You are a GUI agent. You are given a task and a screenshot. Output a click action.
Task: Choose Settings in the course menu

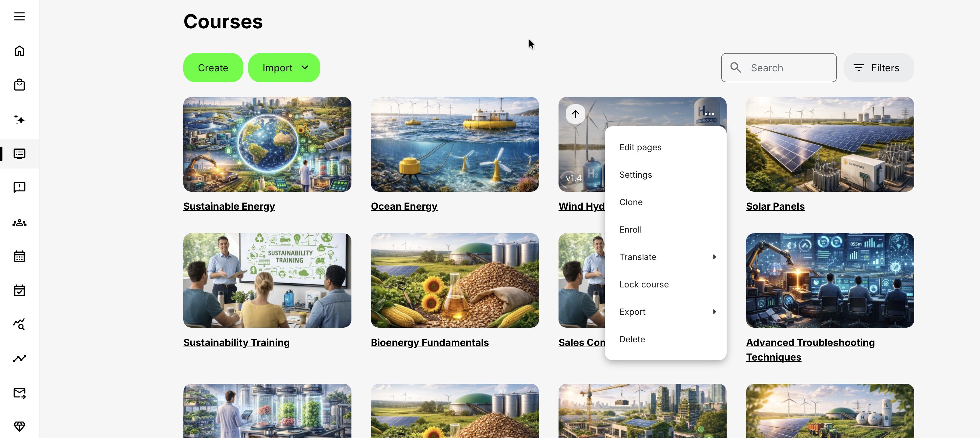665,174
